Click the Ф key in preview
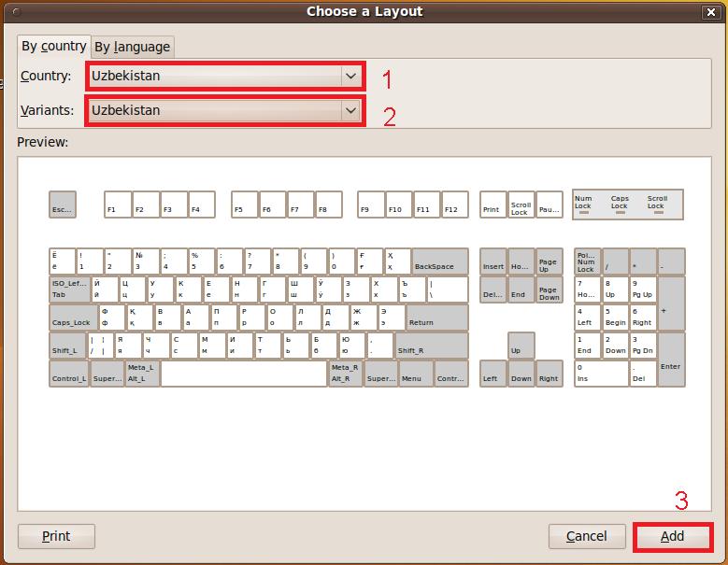The height and width of the screenshot is (565, 728). tap(112, 318)
